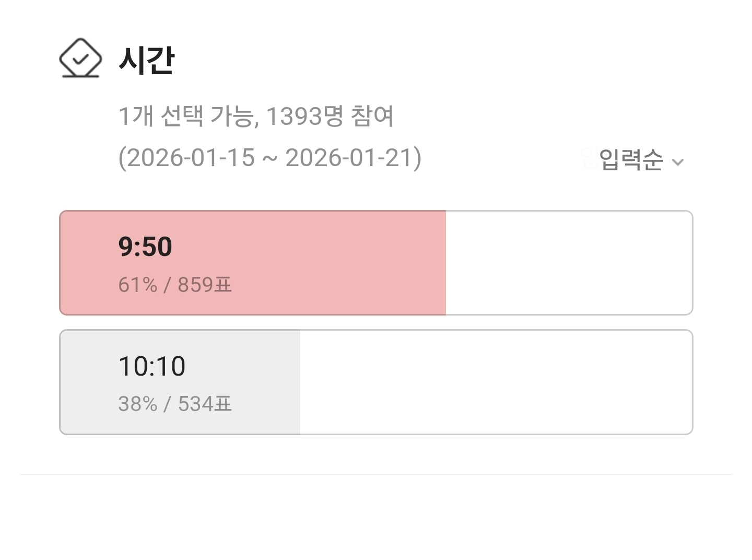
Task: Click the tilde between the poll dates
Action: (270, 159)
